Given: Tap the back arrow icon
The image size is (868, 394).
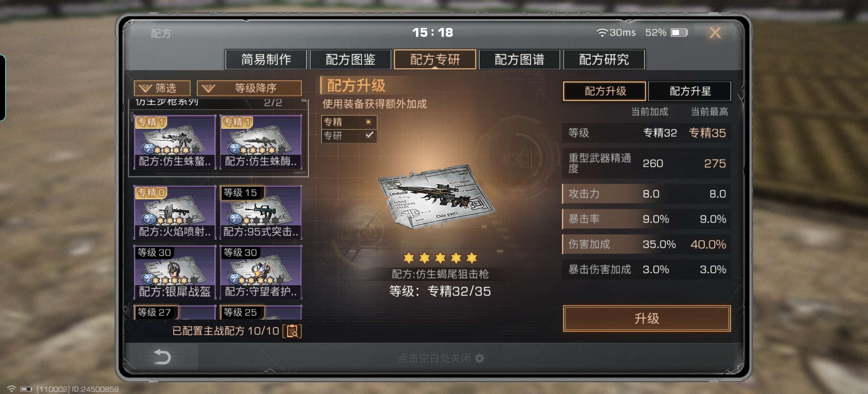Looking at the screenshot, I should tap(162, 357).
